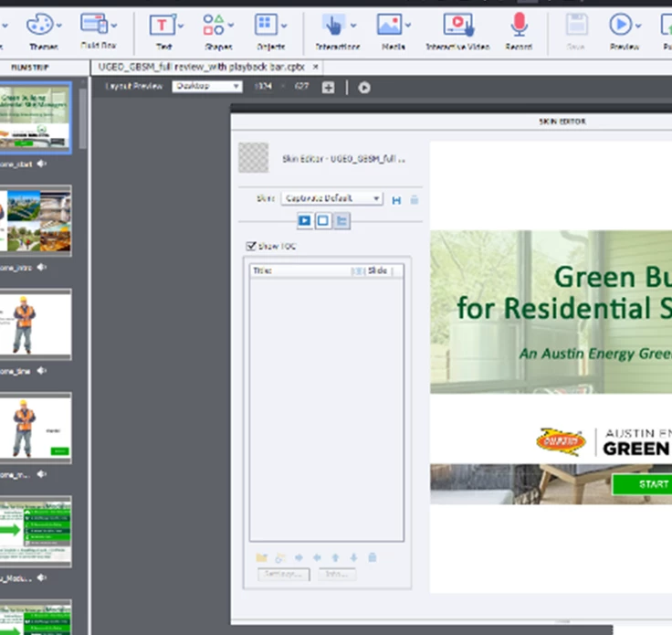Screen dimensions: 672x635
Task: Click the Save floppy disk icon
Action: coord(576,25)
